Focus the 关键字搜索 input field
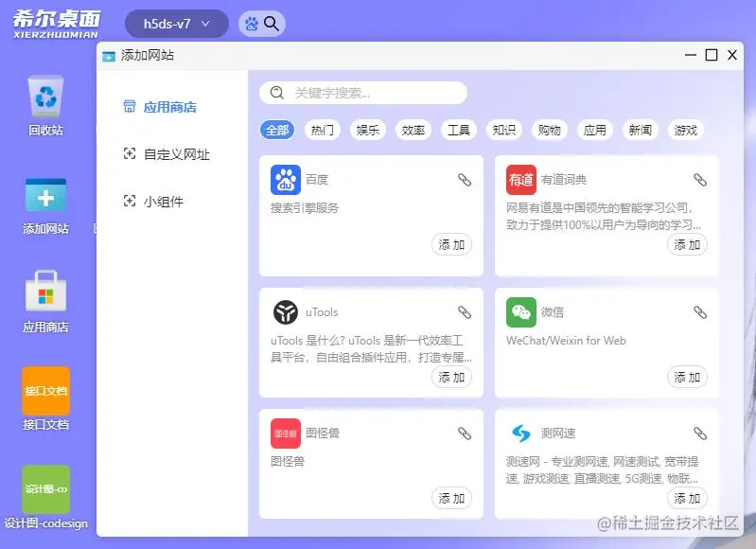 coord(363,93)
